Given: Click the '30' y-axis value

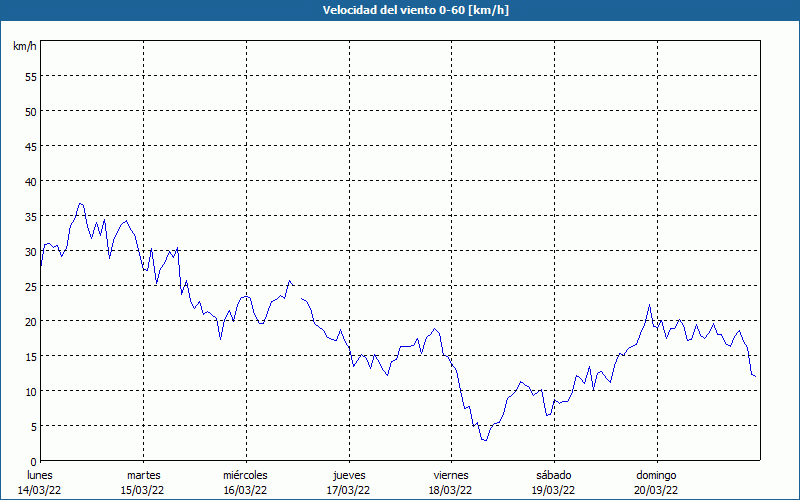Looking at the screenshot, I should click(x=31, y=252).
